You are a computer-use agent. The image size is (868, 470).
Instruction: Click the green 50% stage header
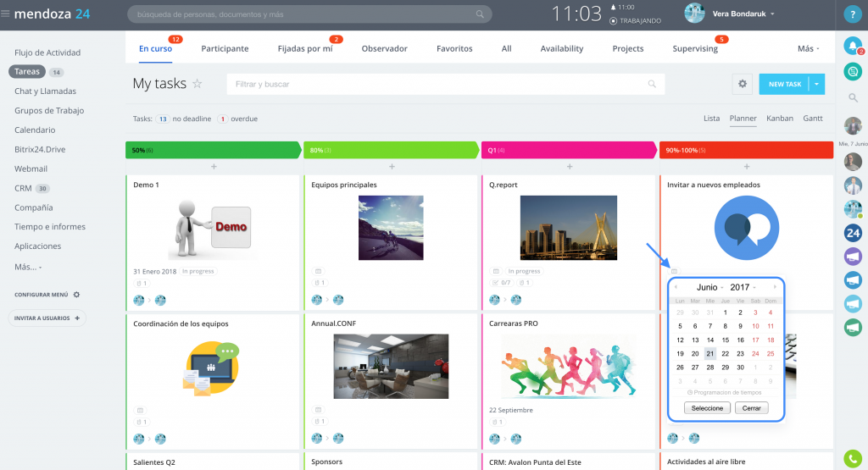click(x=213, y=150)
